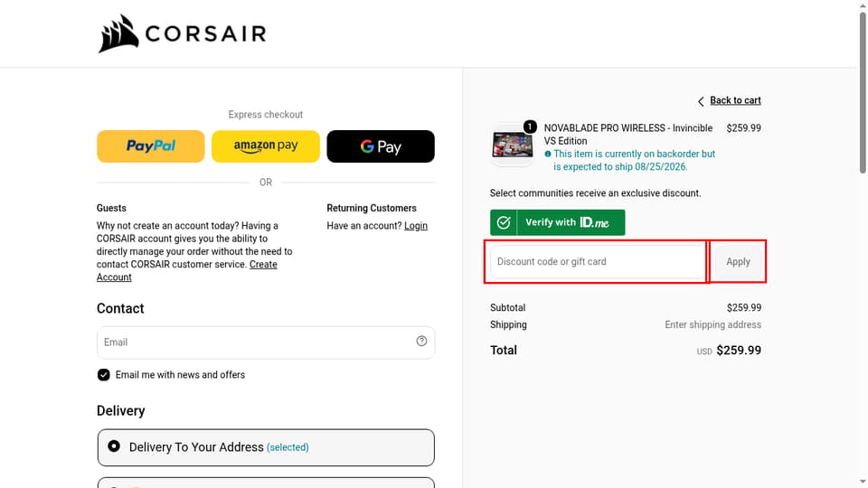Pay with the PayPal express button
The width and height of the screenshot is (868, 488).
click(151, 146)
